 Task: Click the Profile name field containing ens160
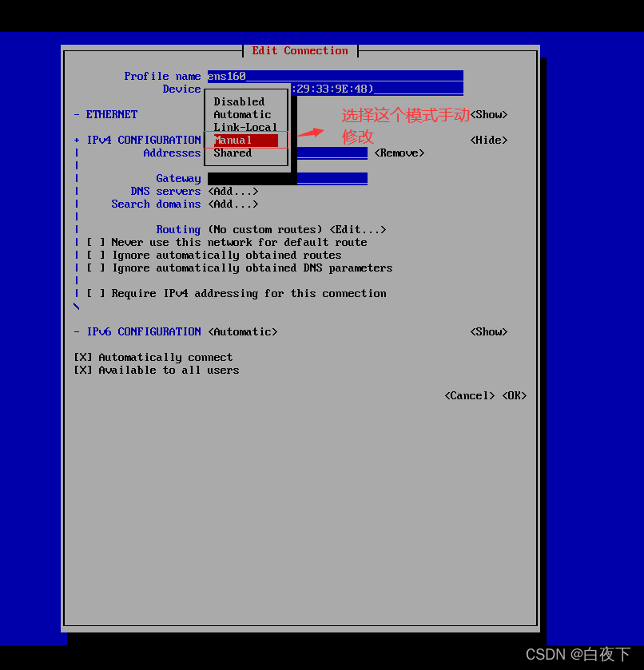336,76
